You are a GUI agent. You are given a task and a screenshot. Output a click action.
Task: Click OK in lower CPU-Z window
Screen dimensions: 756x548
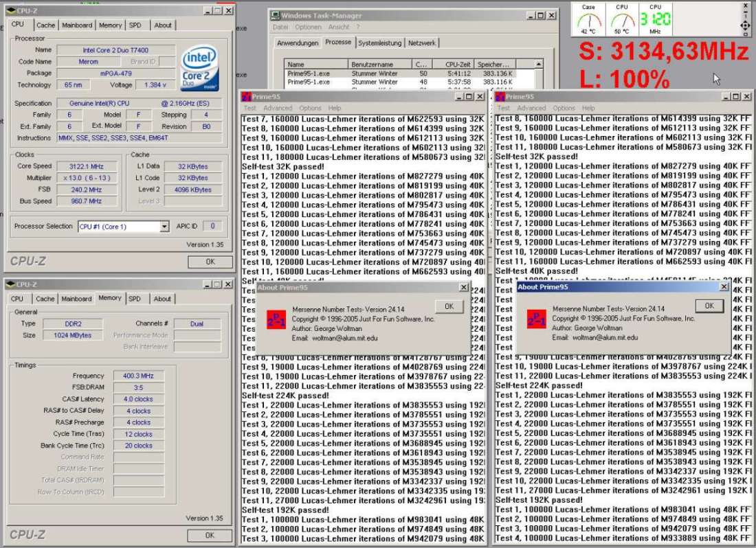[x=210, y=535]
